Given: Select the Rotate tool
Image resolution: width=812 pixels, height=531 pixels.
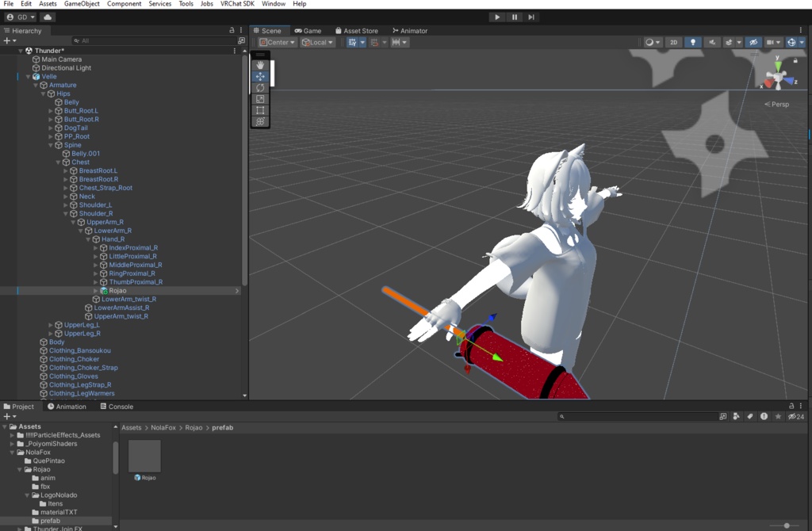Looking at the screenshot, I should click(260, 87).
